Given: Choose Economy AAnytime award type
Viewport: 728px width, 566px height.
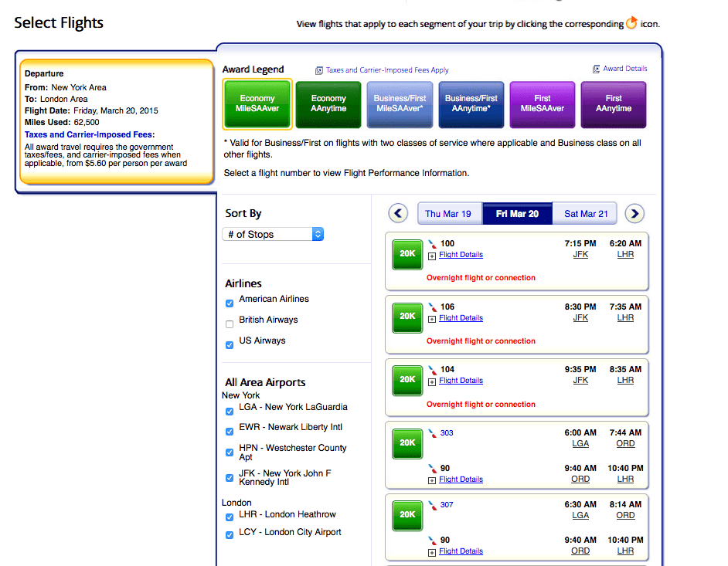Looking at the screenshot, I should point(328,104).
